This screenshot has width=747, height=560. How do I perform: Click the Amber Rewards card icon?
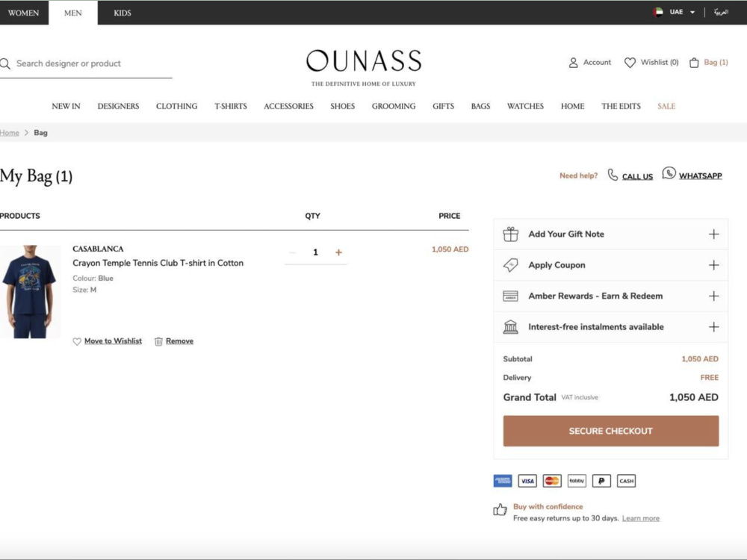click(511, 296)
